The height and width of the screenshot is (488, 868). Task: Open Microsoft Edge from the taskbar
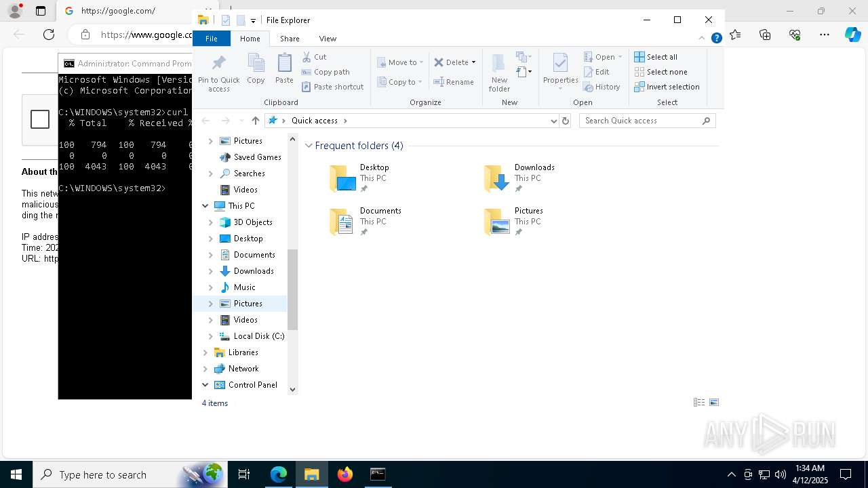[x=279, y=474]
